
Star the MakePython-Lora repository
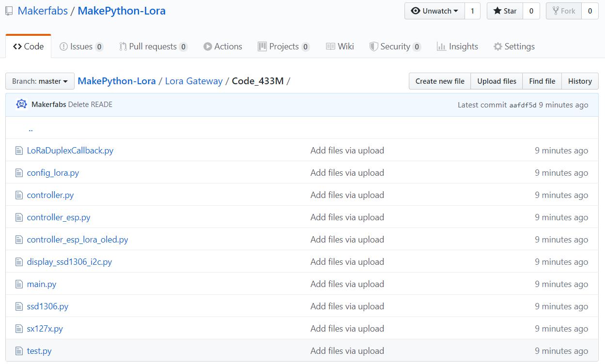pos(505,11)
